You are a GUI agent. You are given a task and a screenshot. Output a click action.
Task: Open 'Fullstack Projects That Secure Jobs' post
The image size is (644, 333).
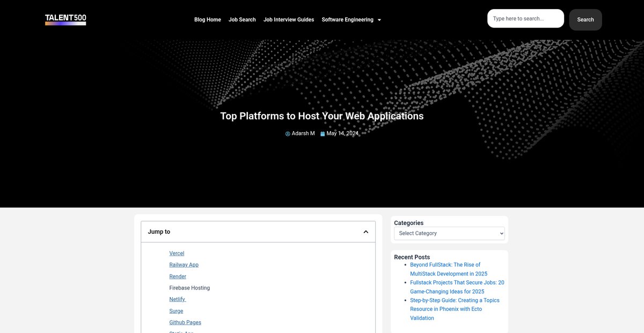coord(457,287)
